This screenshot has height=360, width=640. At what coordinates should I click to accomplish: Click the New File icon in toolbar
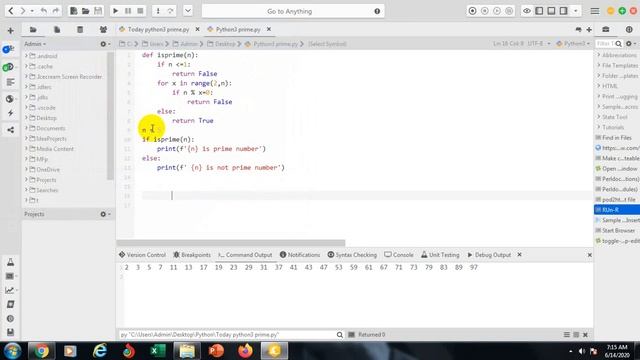coord(73,11)
